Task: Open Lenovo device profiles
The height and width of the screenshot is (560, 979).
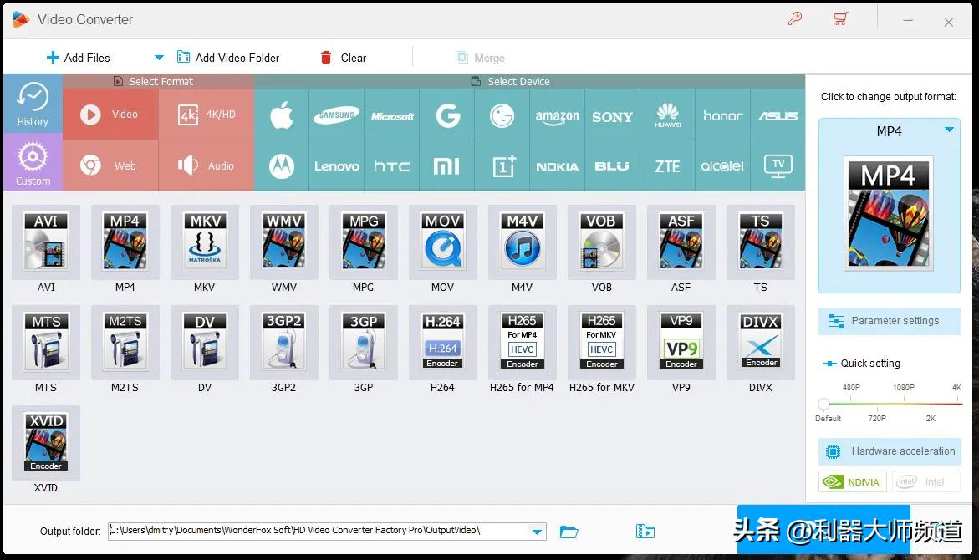Action: pyautogui.click(x=337, y=166)
